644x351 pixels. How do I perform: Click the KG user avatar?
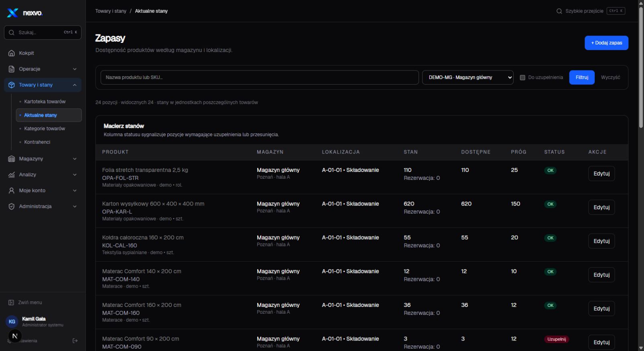12,321
